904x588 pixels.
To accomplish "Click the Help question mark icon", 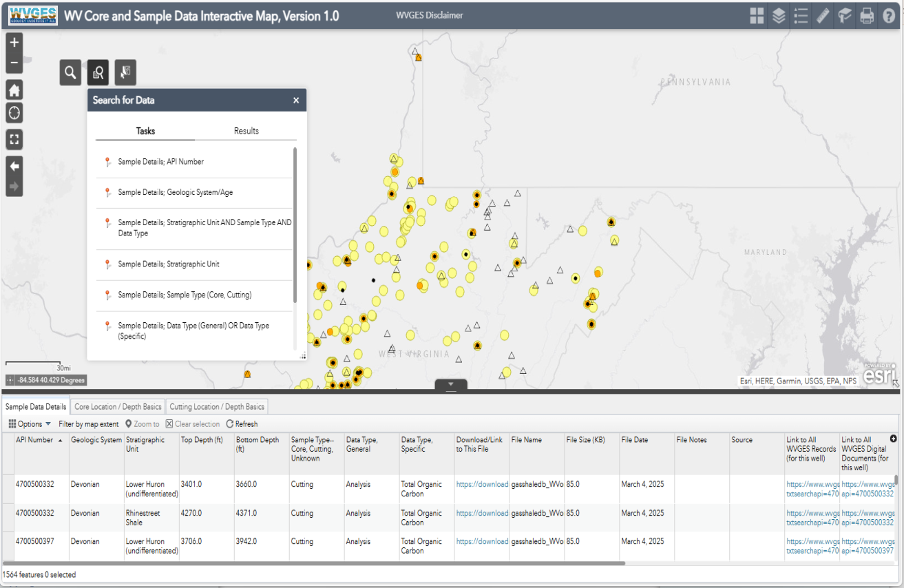I will (889, 16).
